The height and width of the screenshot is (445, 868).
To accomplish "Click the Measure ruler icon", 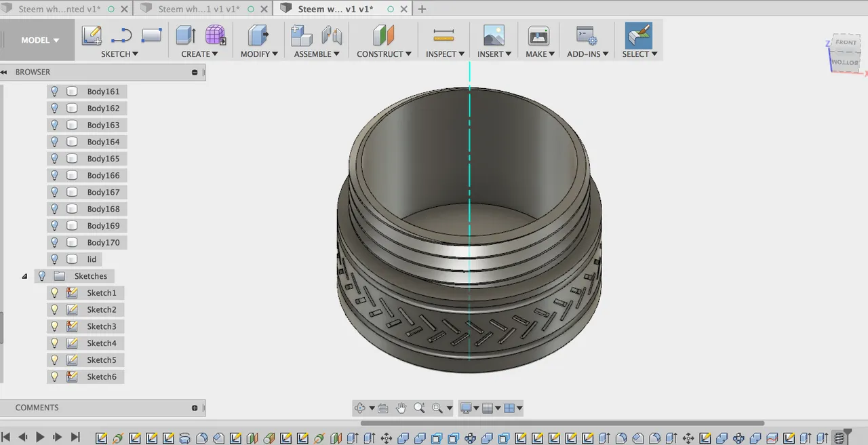I will (443, 35).
